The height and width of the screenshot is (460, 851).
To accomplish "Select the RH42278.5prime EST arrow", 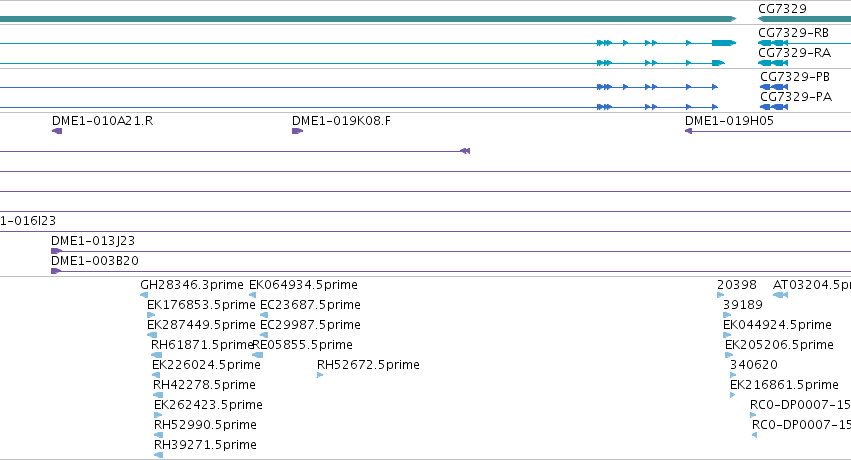I will tap(158, 395).
